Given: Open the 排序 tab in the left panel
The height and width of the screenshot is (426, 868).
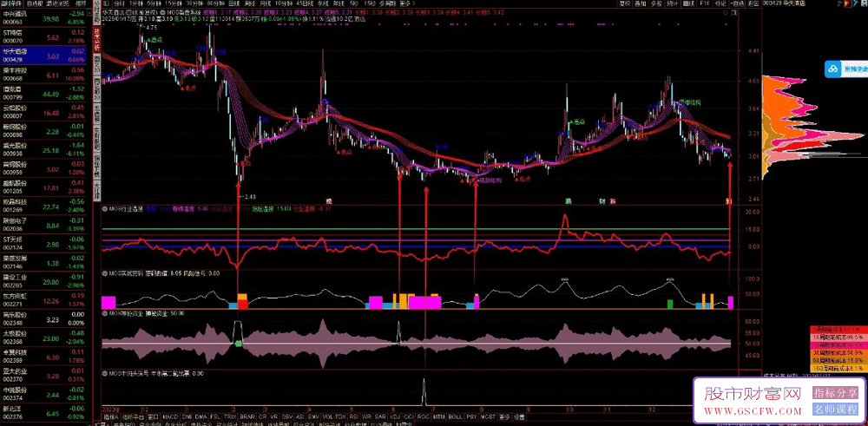Looking at the screenshot, I should coord(81,3).
